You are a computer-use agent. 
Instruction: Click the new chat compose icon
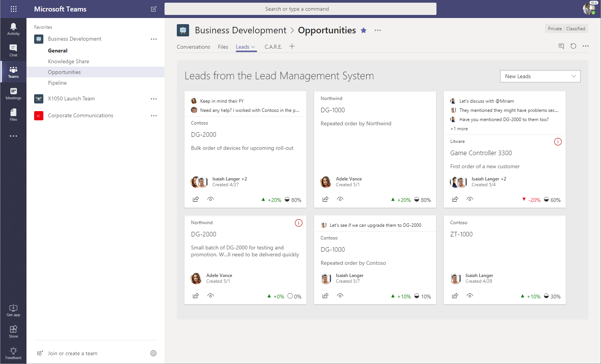click(x=154, y=9)
